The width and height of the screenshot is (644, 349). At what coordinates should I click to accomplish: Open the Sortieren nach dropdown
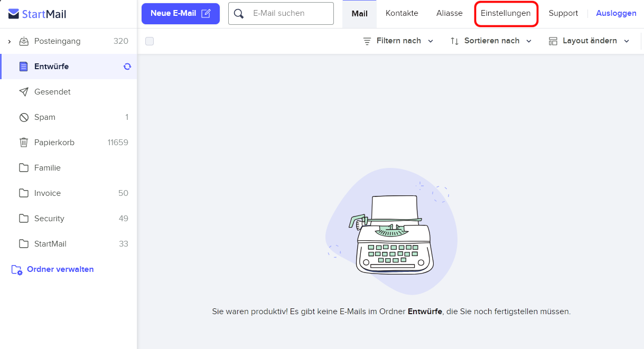coord(491,41)
